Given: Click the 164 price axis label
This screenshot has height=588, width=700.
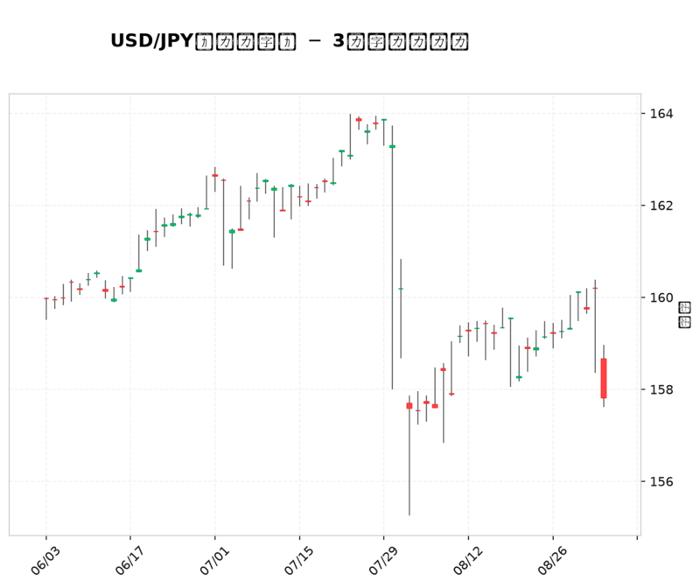Looking at the screenshot, I should click(661, 114).
